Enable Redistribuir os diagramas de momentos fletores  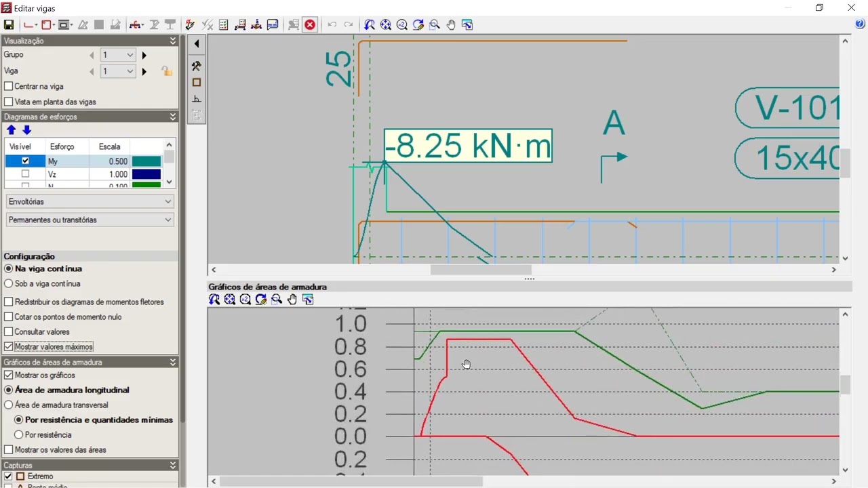coord(9,302)
